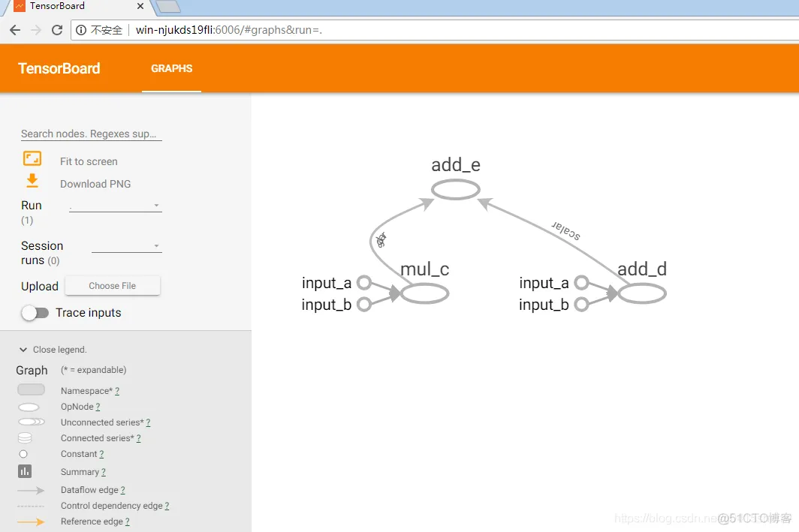The height and width of the screenshot is (532, 799).
Task: Click the Reference edge orange arrow icon
Action: click(31, 521)
